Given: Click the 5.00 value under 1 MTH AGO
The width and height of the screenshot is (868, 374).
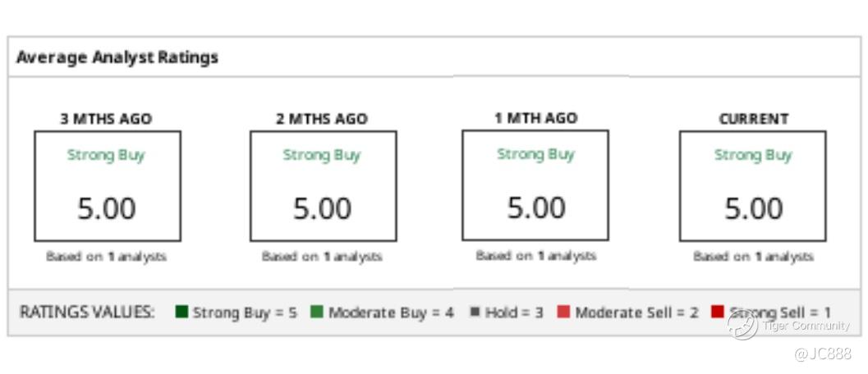Looking at the screenshot, I should pyautogui.click(x=536, y=208).
